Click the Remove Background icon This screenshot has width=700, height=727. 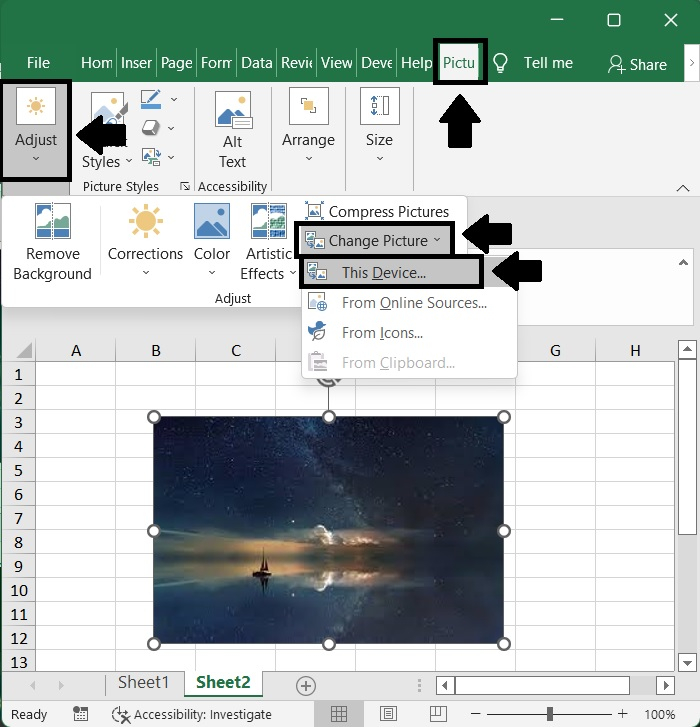coord(53,221)
